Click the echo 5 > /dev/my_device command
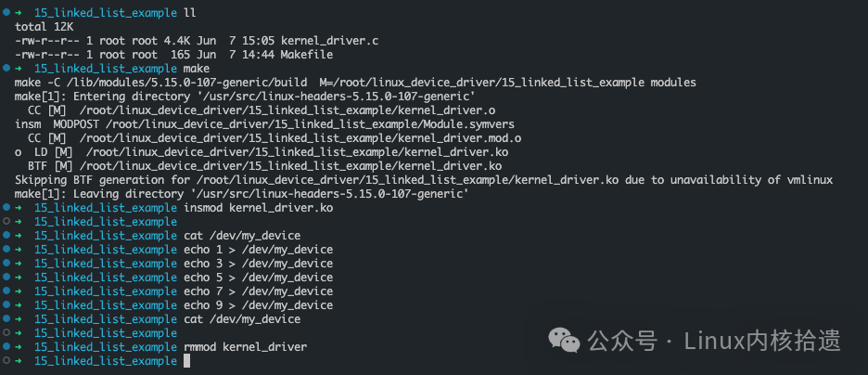868x375 pixels. click(x=258, y=278)
